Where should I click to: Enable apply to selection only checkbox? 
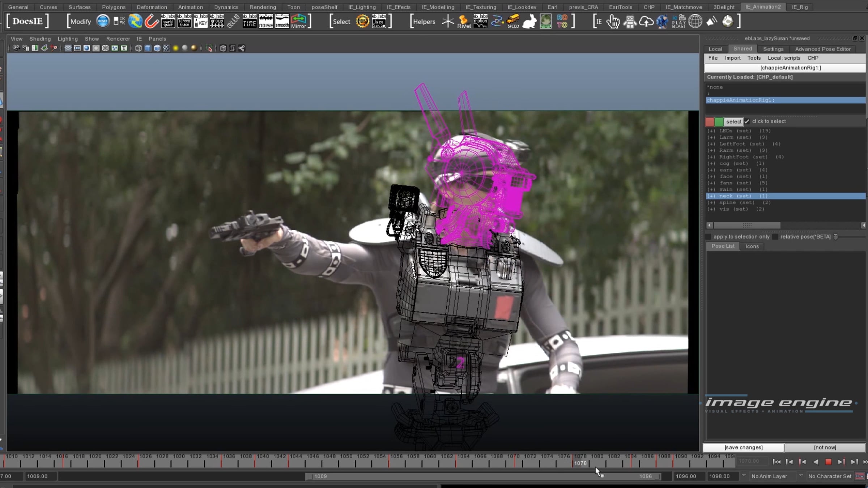[709, 237]
